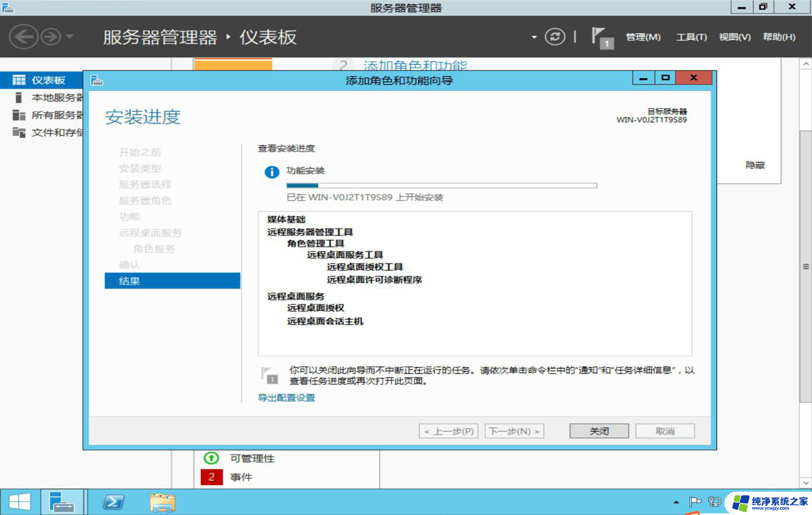The height and width of the screenshot is (515, 812).
Task: Select 仪表板 in the left sidebar
Action: (41, 80)
